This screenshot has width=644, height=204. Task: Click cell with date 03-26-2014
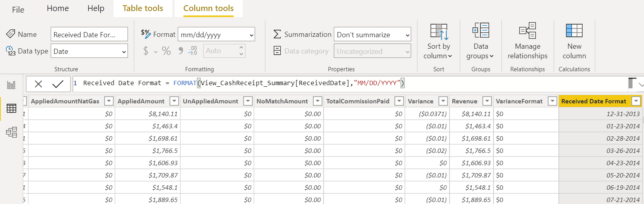pos(600,151)
